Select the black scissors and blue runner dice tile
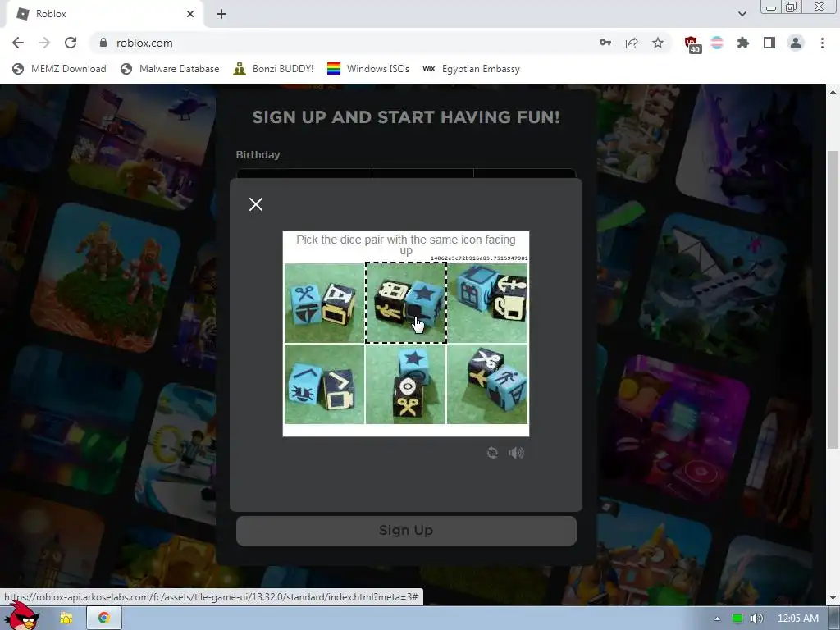 (x=487, y=384)
